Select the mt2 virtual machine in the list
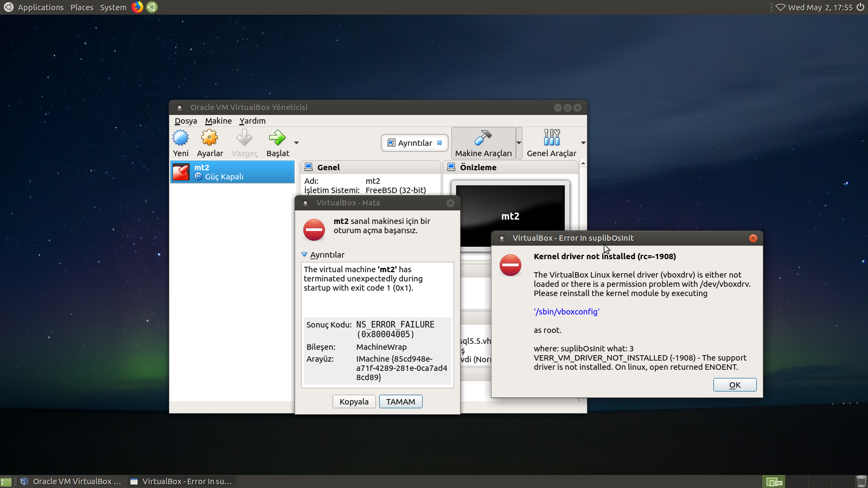The image size is (868, 488). pos(232,172)
